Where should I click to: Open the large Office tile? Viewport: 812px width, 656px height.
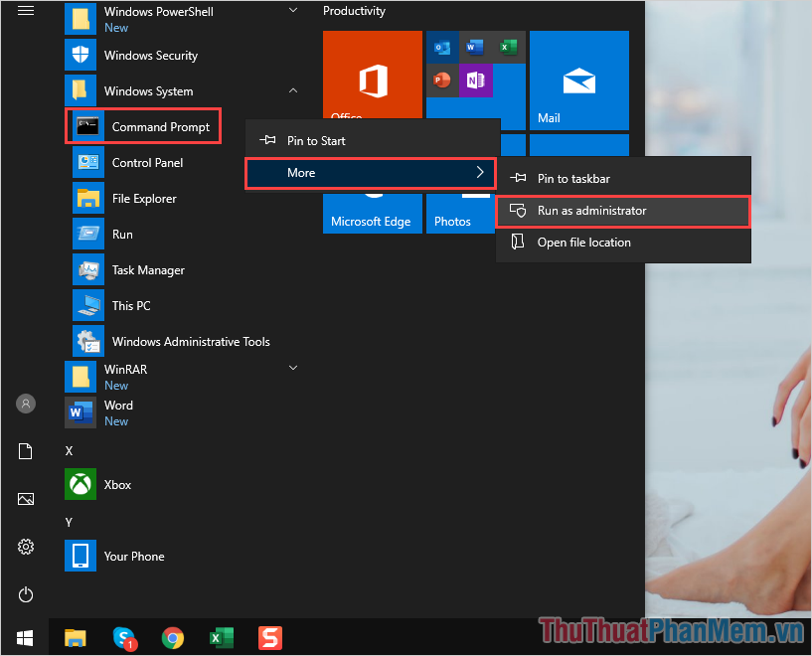click(372, 75)
